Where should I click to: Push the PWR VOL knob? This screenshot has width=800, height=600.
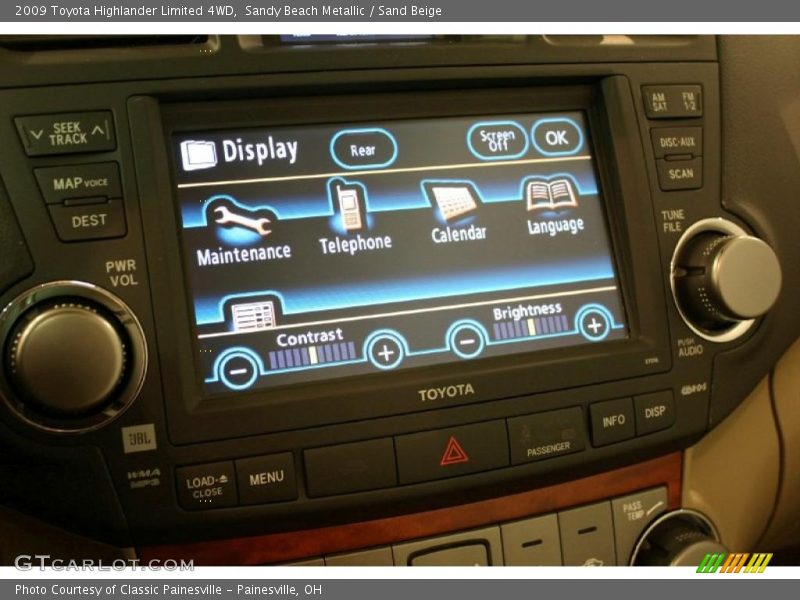(69, 357)
